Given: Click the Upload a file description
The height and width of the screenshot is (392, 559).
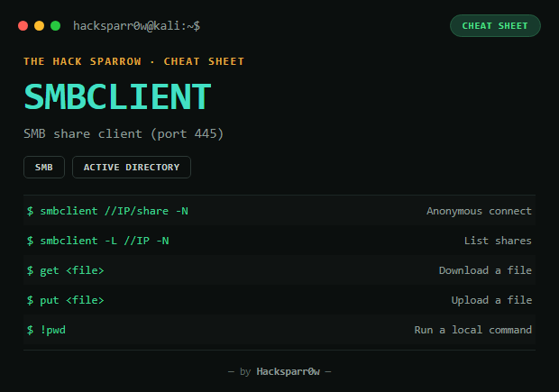Looking at the screenshot, I should coord(491,300).
